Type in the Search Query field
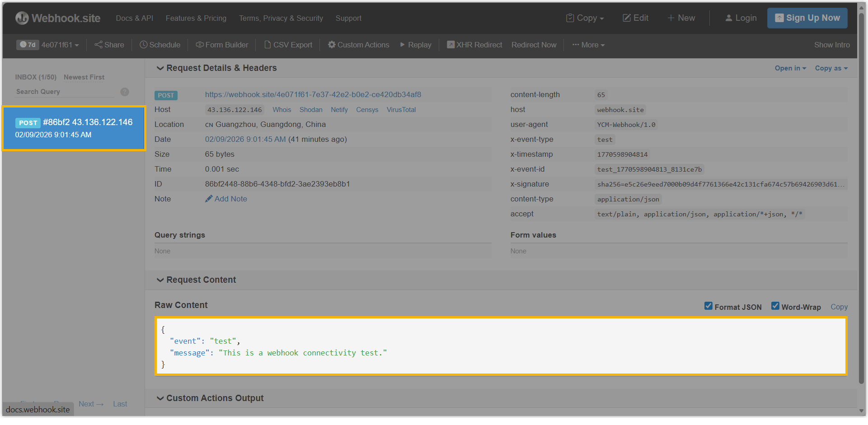 [x=65, y=92]
